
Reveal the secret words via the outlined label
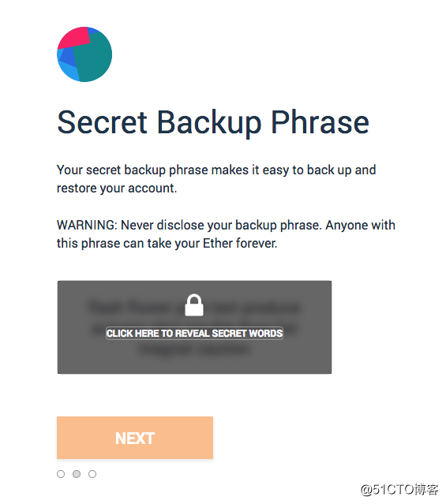point(194,334)
